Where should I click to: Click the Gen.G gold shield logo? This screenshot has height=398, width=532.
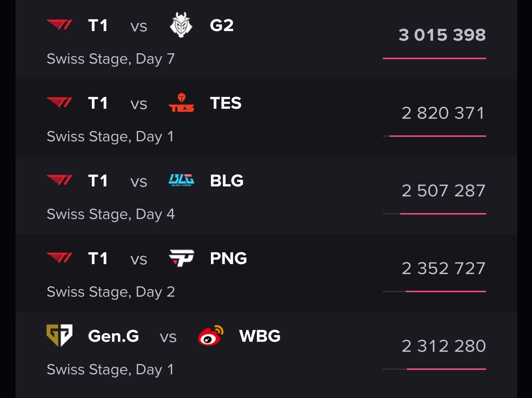click(59, 335)
